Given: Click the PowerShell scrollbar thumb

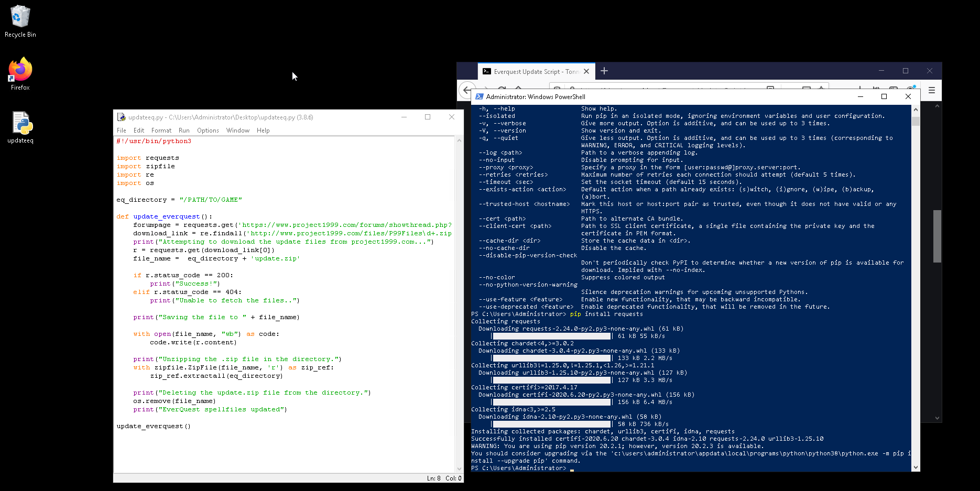Looking at the screenshot, I should tap(916, 122).
